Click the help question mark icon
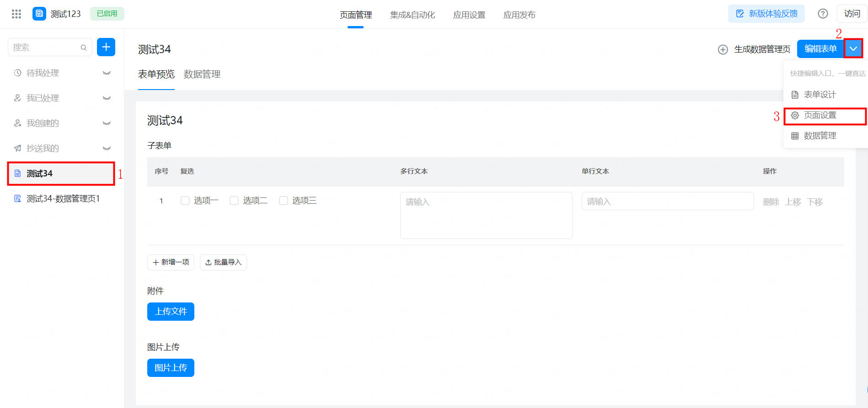The height and width of the screenshot is (408, 868). click(x=823, y=14)
